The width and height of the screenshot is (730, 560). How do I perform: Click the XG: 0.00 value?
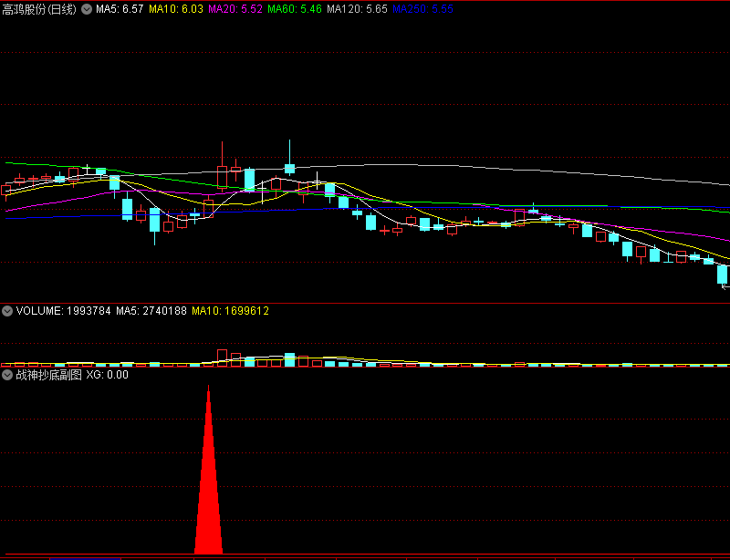coord(107,375)
